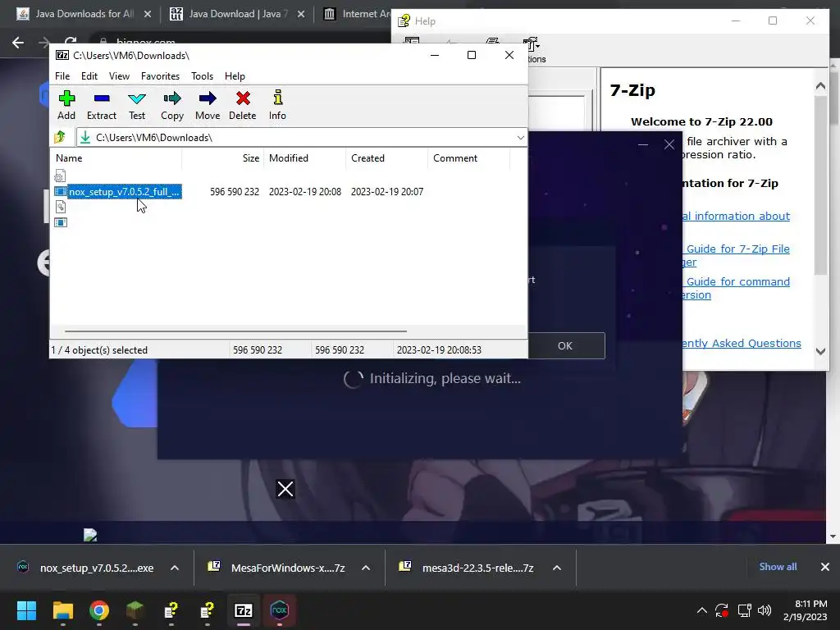
Task: Select the fourth file icon in the list
Action: [61, 222]
